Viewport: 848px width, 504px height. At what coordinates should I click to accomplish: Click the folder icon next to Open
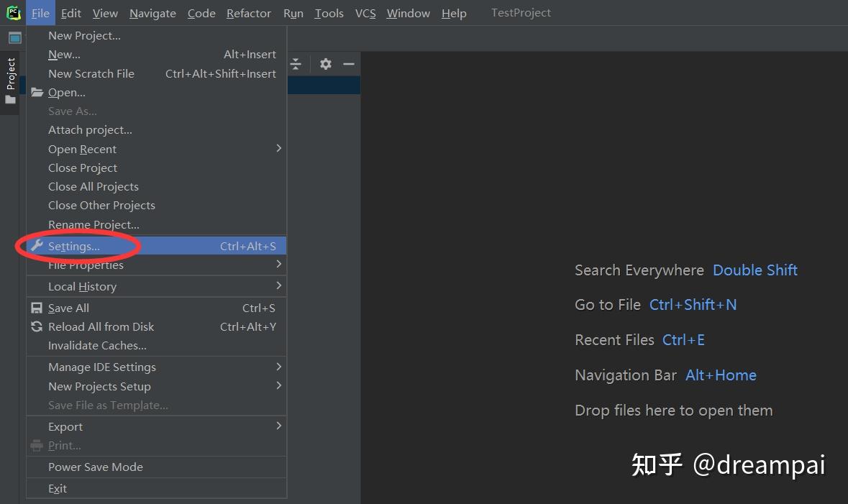click(37, 93)
